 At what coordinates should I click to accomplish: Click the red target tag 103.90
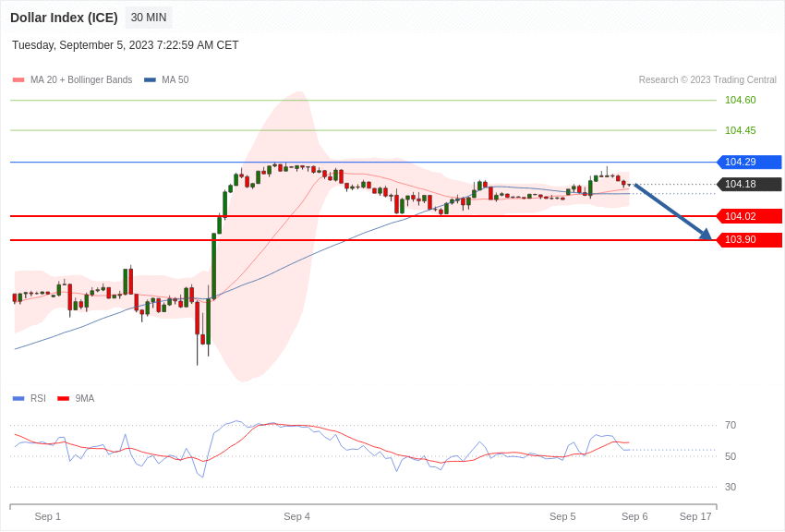[750, 240]
